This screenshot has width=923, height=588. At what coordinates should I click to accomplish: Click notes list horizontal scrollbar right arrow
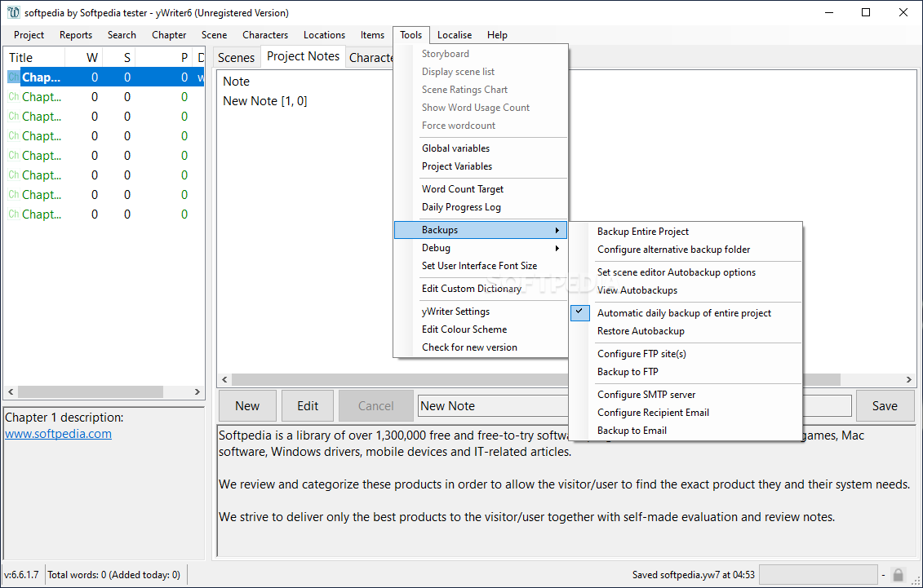909,380
